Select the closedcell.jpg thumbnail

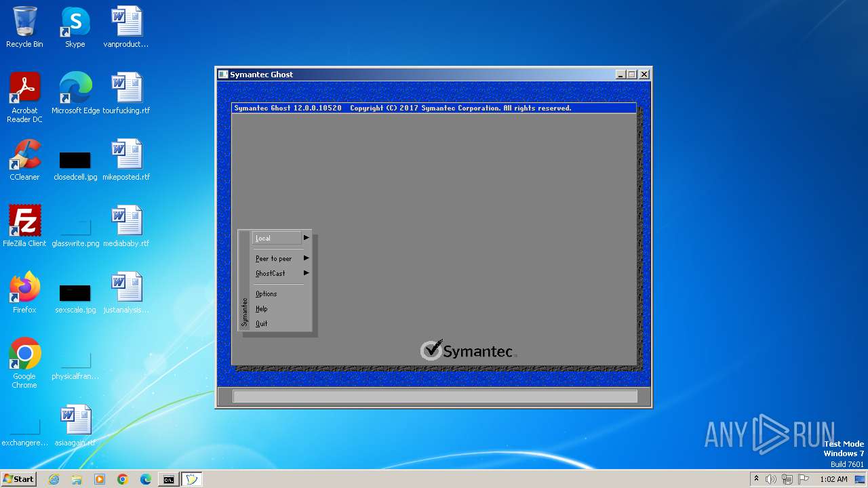coord(75,161)
